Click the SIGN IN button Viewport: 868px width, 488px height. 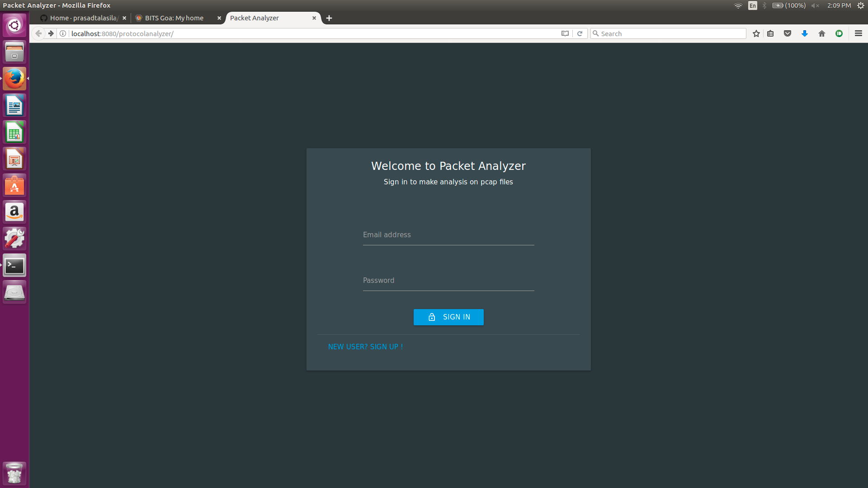click(x=448, y=317)
